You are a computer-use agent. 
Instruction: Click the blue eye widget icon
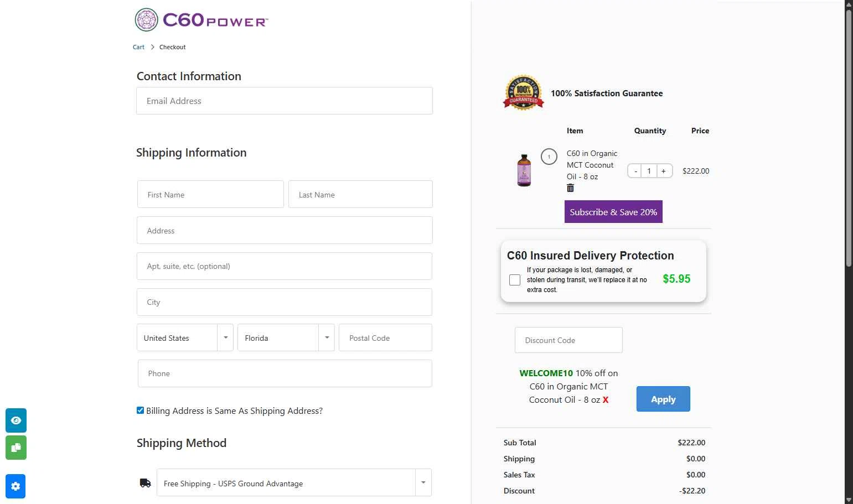coord(16,420)
